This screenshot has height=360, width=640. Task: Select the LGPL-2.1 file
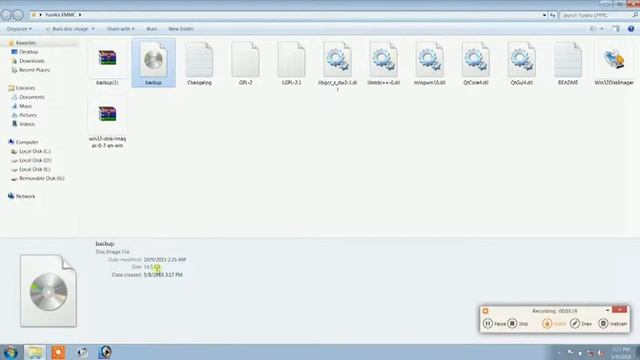291,63
